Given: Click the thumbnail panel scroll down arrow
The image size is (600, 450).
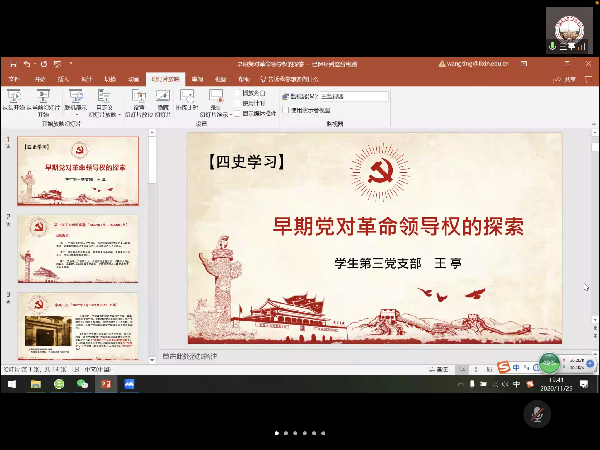Looking at the screenshot, I should (x=152, y=360).
